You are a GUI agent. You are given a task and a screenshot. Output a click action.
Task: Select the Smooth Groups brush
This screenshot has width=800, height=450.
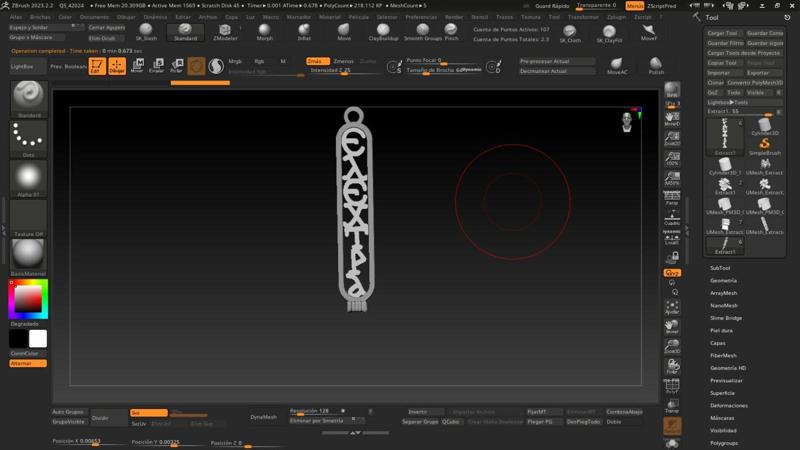tap(422, 32)
